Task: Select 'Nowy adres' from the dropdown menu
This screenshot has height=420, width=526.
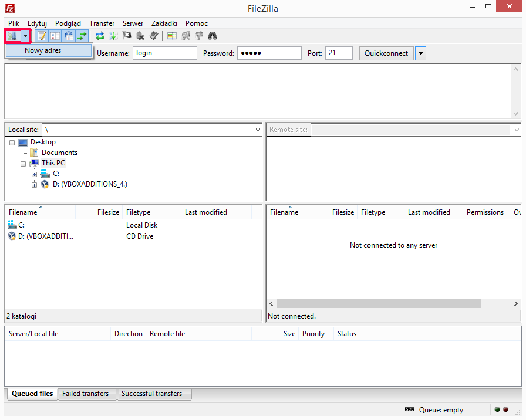Action: 49,50
